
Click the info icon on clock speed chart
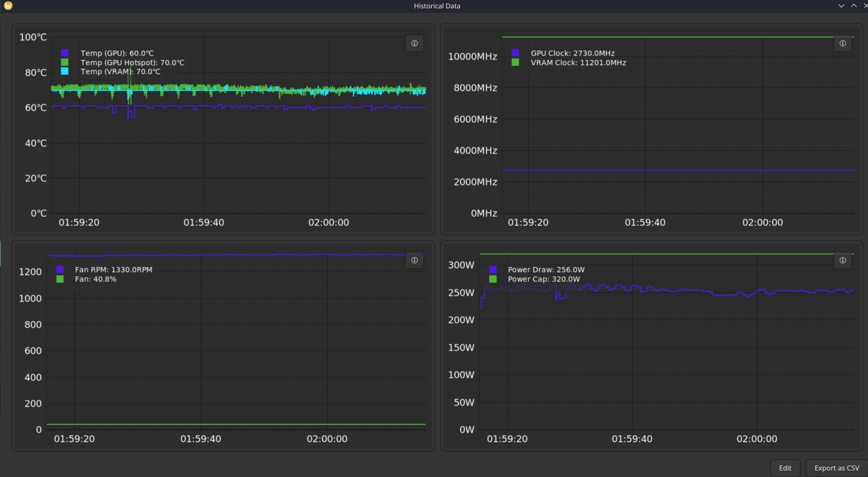pyautogui.click(x=843, y=43)
